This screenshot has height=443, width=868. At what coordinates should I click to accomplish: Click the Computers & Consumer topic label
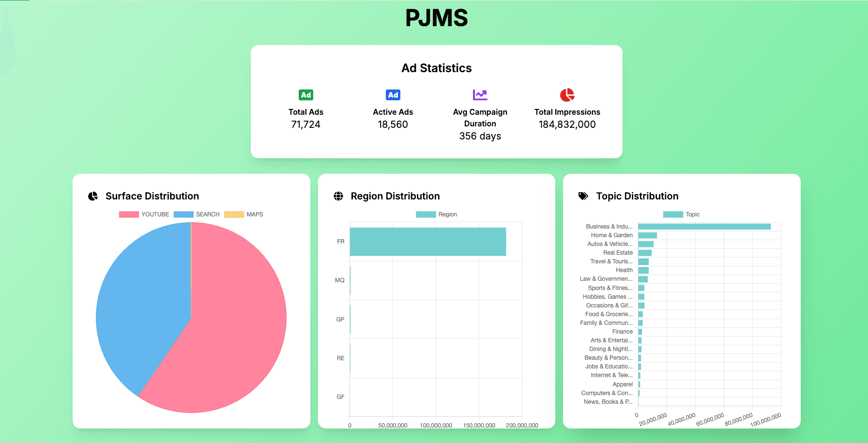pos(607,393)
